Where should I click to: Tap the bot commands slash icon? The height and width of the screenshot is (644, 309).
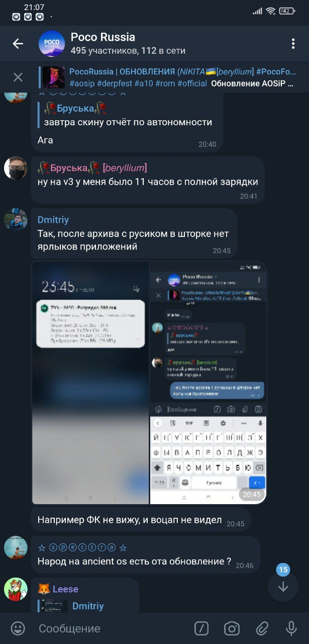[x=201, y=628]
